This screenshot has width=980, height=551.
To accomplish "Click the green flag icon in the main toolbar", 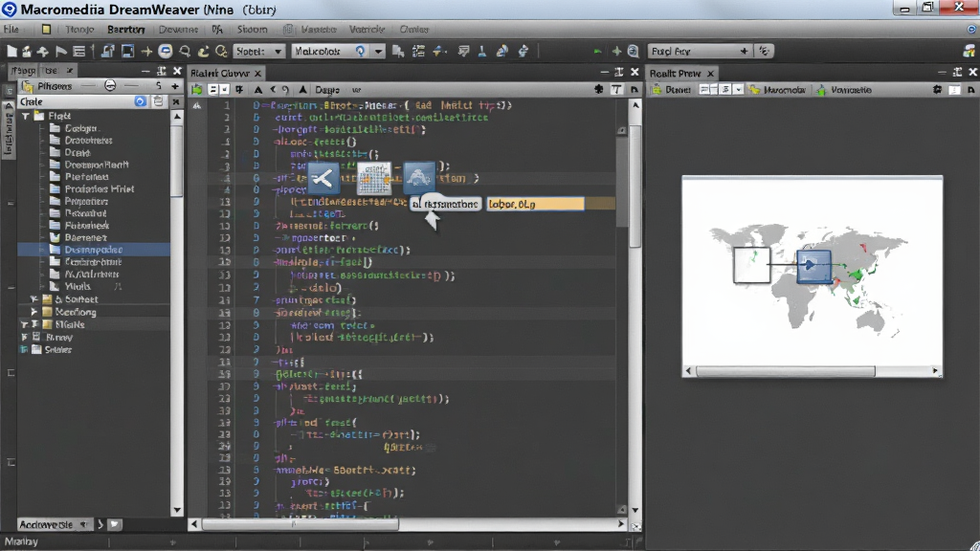I will tap(597, 52).
